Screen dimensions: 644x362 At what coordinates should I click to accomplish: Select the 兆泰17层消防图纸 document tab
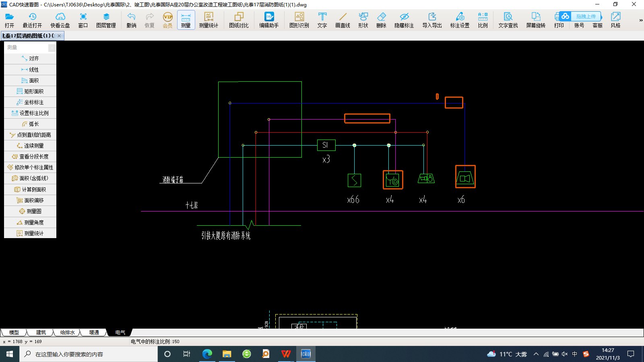pos(29,36)
